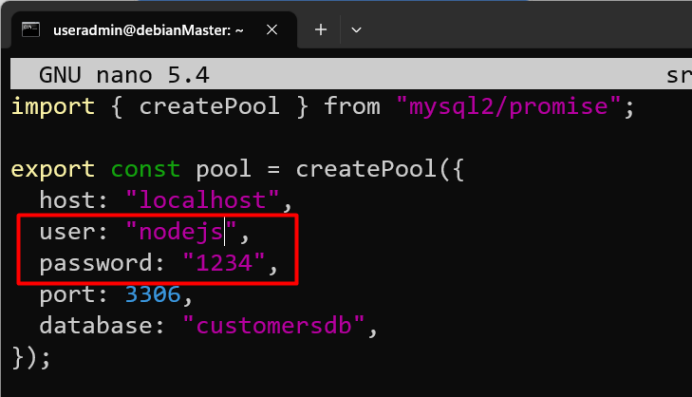
Task: Close the useradmin@debianMaster tab
Action: coord(272,30)
